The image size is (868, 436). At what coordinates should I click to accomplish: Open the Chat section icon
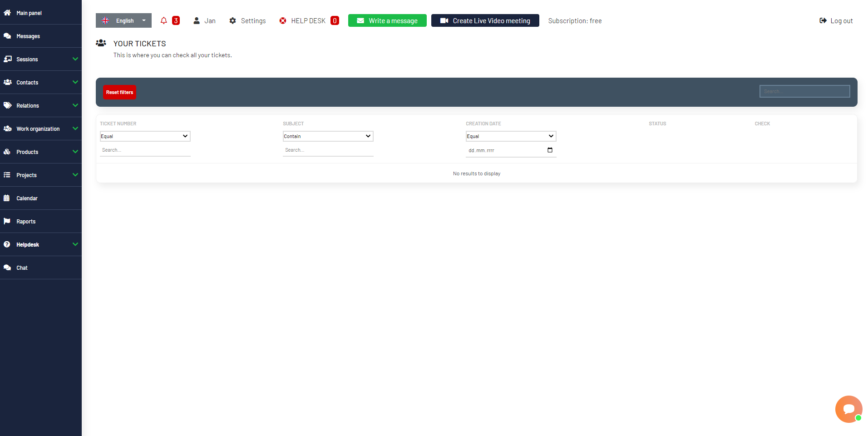point(8,268)
